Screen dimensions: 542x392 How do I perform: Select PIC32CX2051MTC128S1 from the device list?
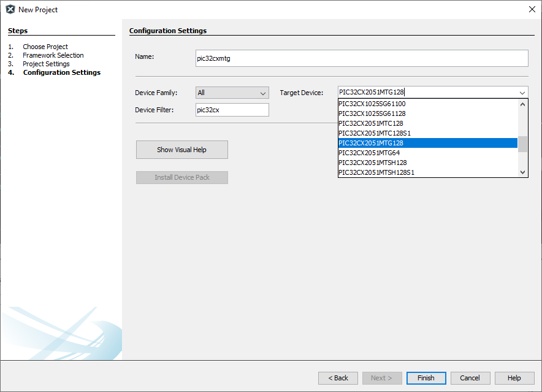pyautogui.click(x=427, y=133)
